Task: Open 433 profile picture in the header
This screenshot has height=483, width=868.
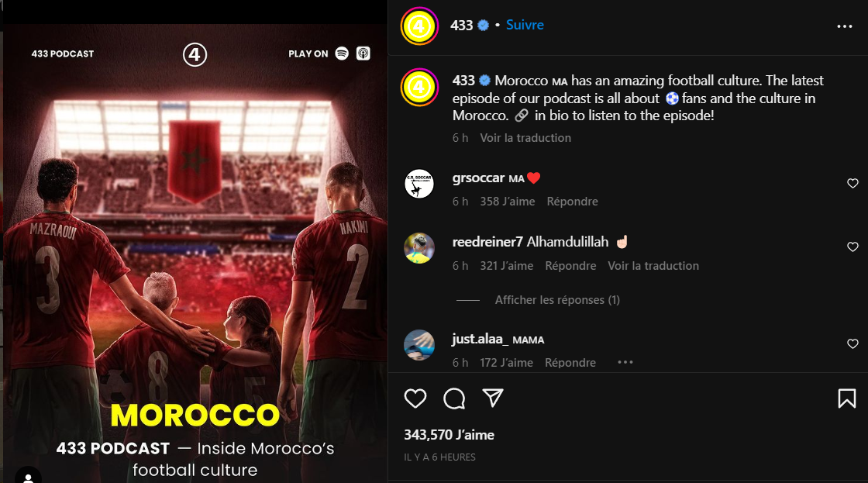Action: (419, 26)
